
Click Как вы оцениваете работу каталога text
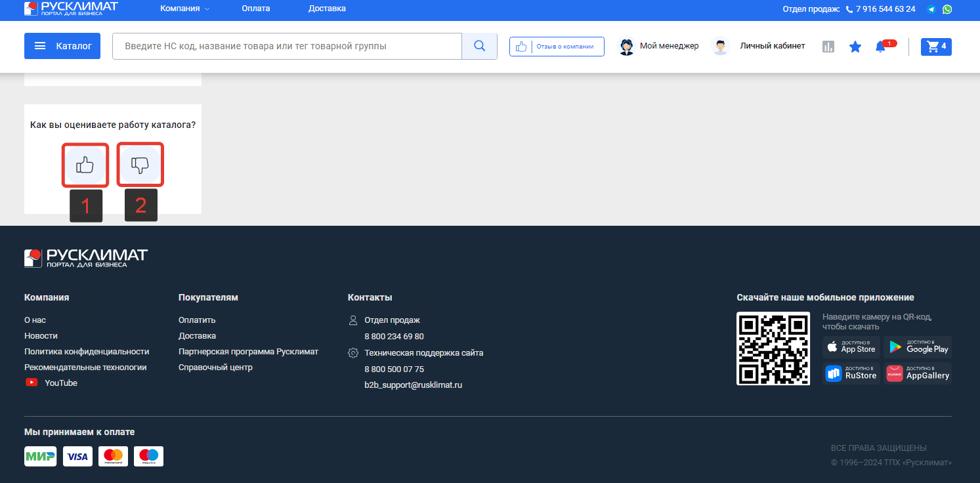(113, 125)
